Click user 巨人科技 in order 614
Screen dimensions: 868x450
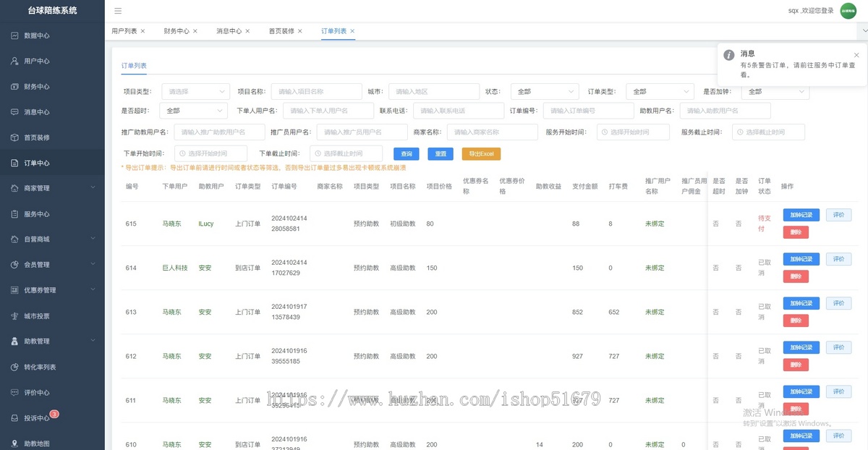174,268
